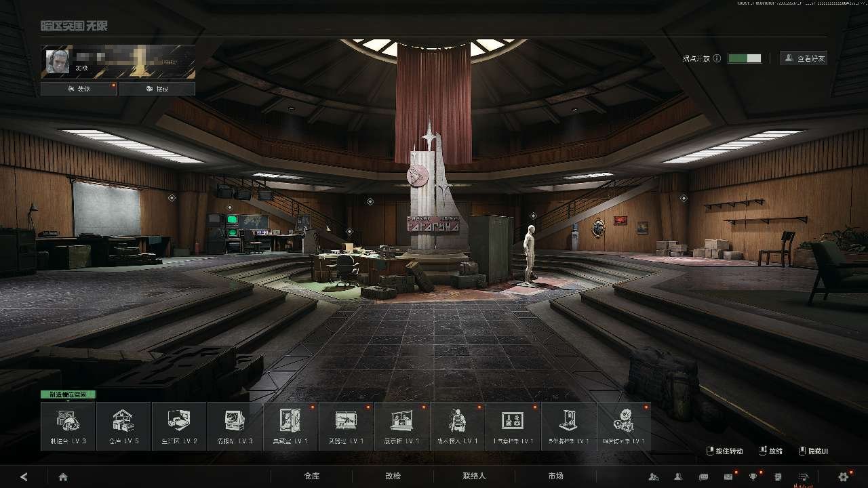868x488 pixels.
Task: Open the display stand tile
Action: point(569,426)
